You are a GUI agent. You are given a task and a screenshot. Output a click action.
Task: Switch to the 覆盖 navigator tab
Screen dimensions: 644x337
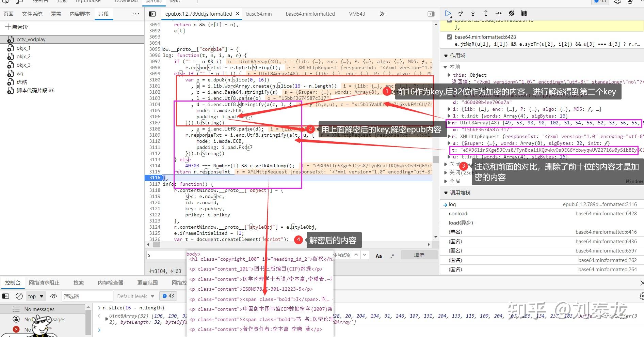(56, 14)
